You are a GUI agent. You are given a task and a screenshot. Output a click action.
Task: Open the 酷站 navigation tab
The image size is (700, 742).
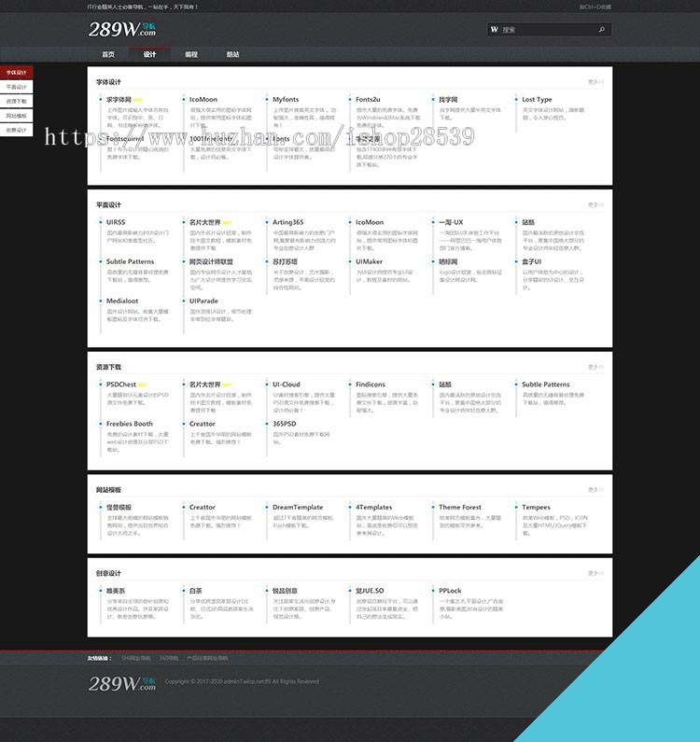(x=232, y=54)
